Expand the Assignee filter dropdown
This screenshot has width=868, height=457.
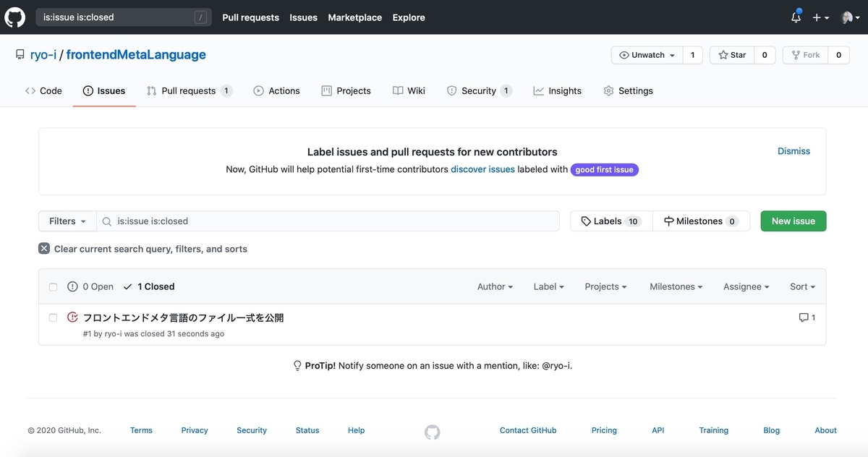tap(746, 287)
